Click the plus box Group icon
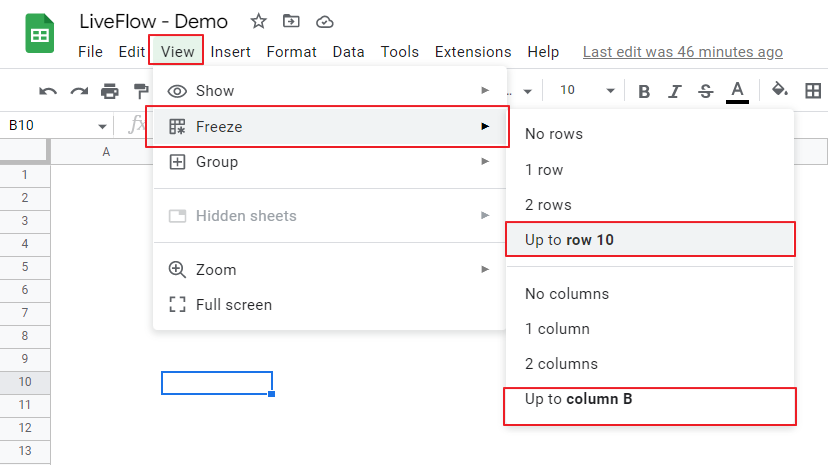Image resolution: width=828 pixels, height=465 pixels. (177, 162)
